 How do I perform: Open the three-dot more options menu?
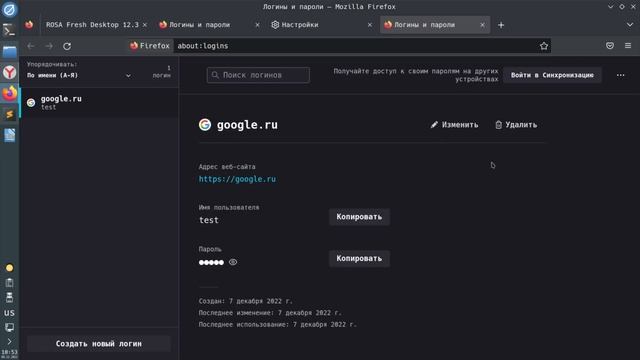point(620,75)
